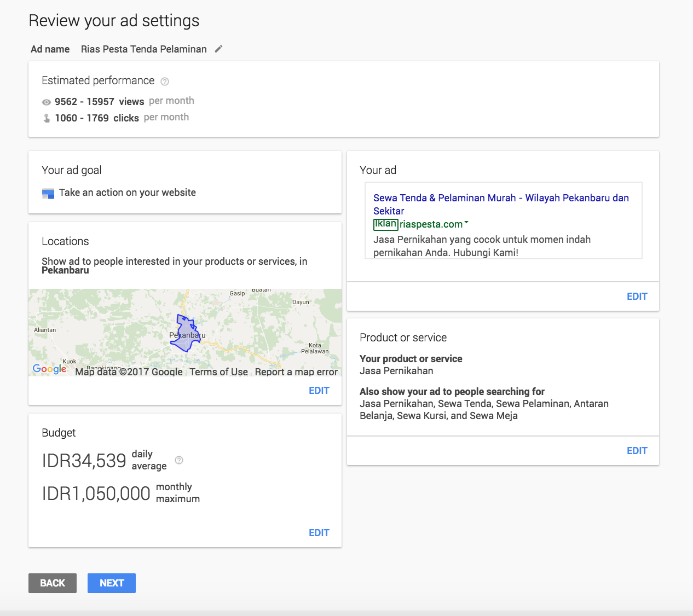
Task: Click Report a map error
Action: click(x=296, y=371)
